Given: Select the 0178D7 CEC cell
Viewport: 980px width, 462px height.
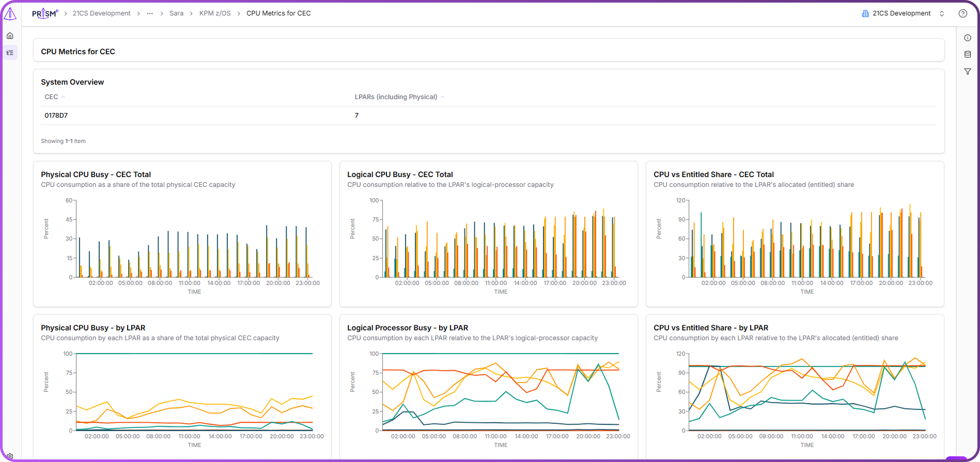Looking at the screenshot, I should tap(56, 116).
